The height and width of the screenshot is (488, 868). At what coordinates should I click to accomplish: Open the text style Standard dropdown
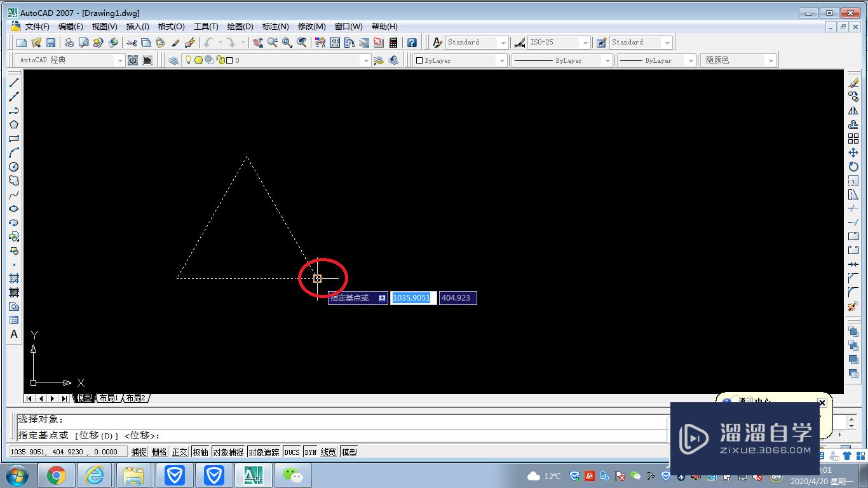click(503, 43)
